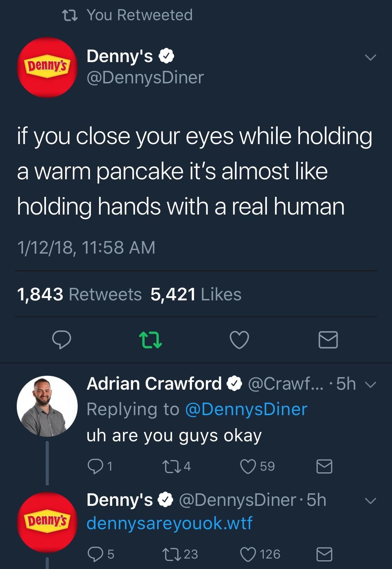The image size is (392, 569).
Task: Tap the @DennysDiner mention in reply
Action: click(246, 409)
